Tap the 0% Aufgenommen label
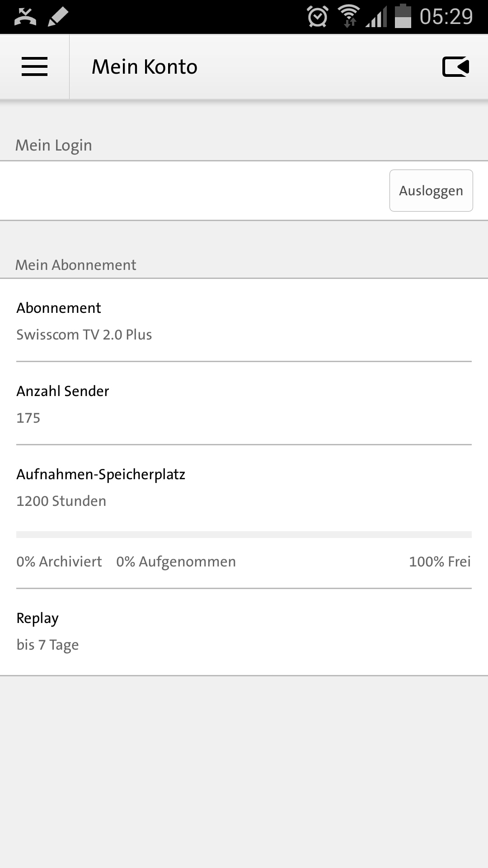The image size is (488, 868). (x=176, y=561)
